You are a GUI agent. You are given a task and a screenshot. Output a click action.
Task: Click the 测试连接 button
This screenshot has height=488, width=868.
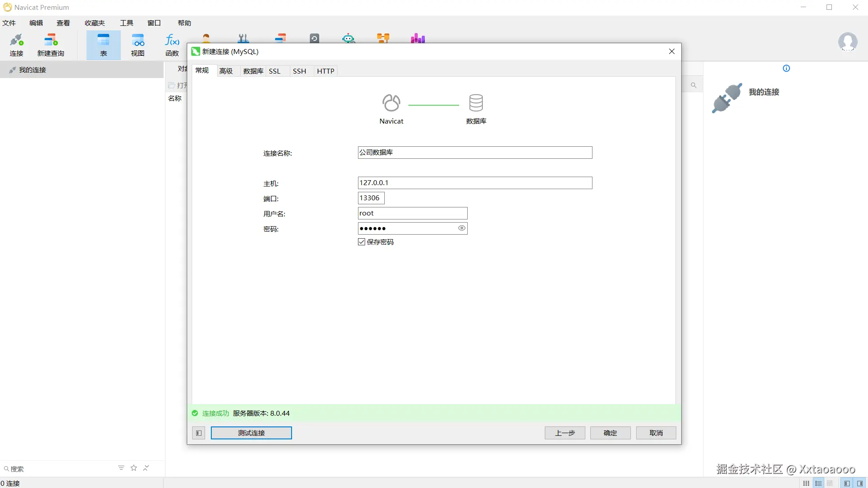pyautogui.click(x=251, y=433)
